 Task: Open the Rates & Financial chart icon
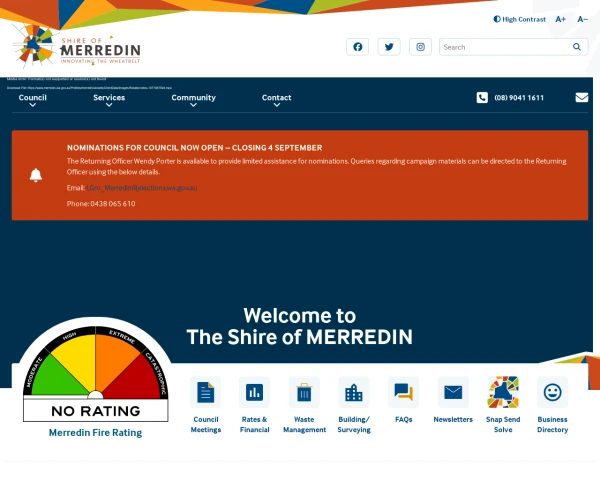tap(254, 392)
